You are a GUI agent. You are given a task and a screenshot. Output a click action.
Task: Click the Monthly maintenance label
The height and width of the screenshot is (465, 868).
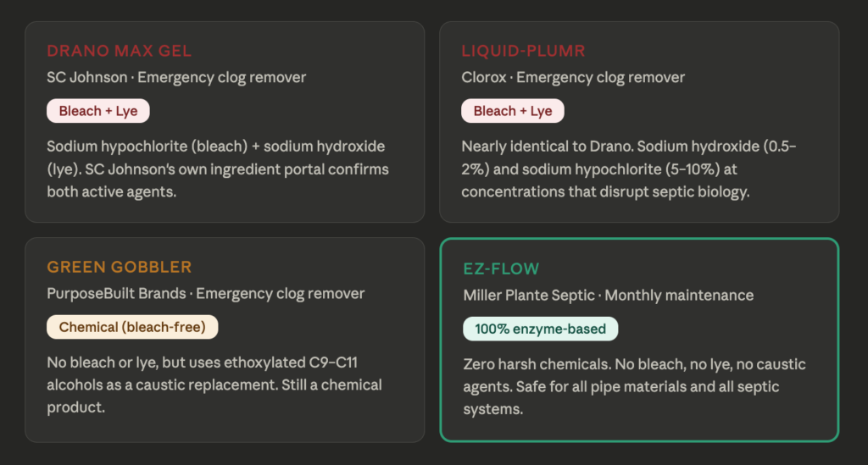point(679,296)
